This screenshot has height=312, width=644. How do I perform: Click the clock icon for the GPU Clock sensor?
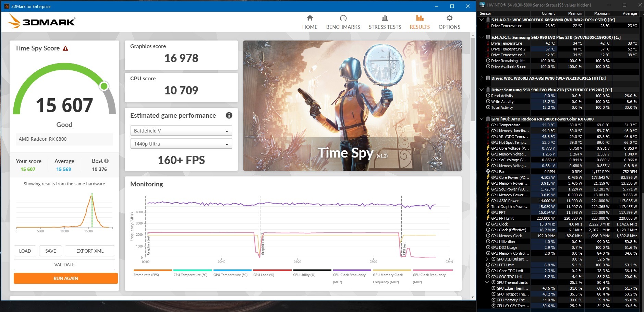coord(488,224)
